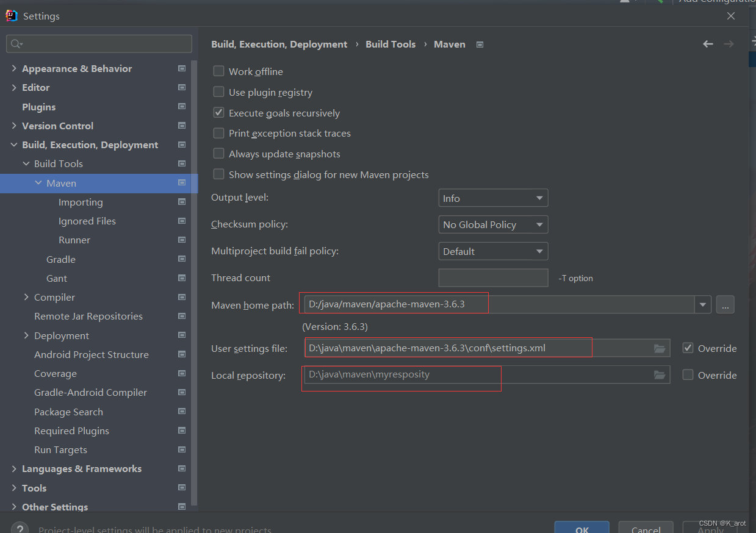
Task: Click the search magnifier icon in settings
Action: pyautogui.click(x=16, y=44)
